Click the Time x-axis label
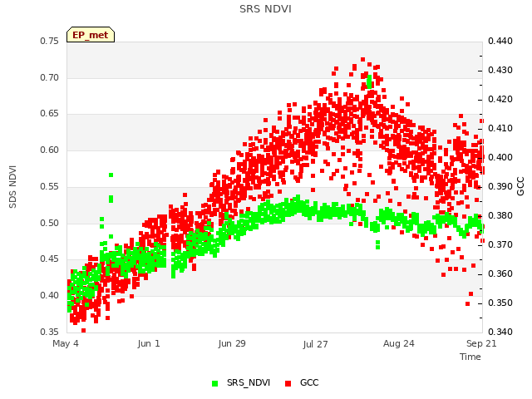 click(x=470, y=357)
